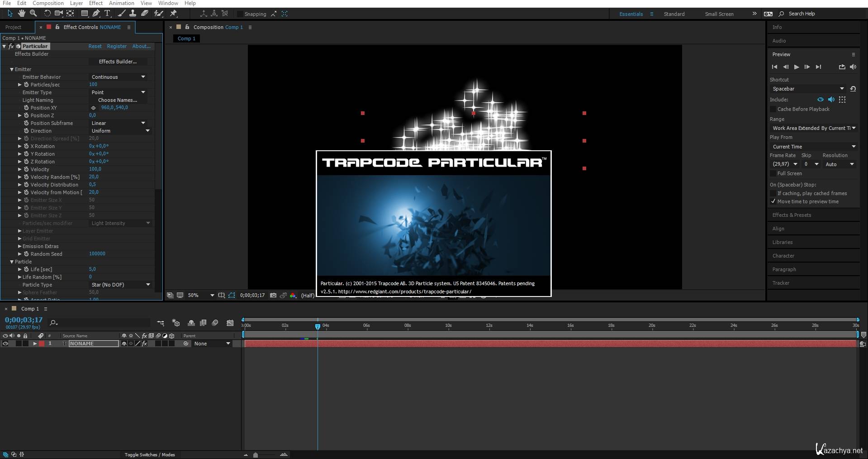Click the snapshot camera icon
Viewport: 868px width, 459px height.
pos(273,295)
